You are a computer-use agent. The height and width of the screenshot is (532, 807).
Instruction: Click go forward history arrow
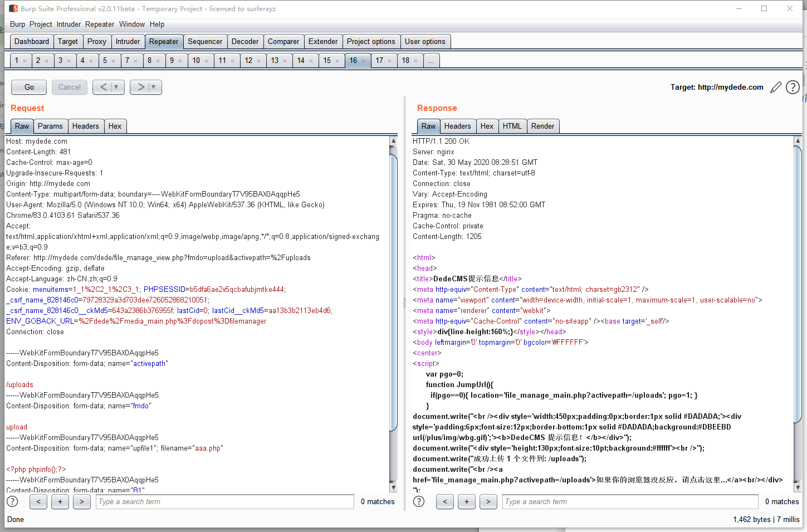click(x=140, y=87)
